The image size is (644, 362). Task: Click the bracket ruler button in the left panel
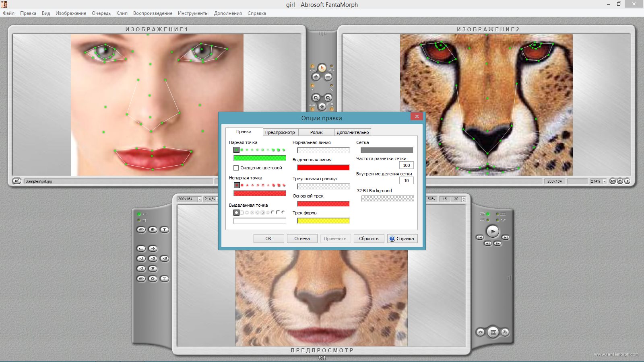coord(141,249)
